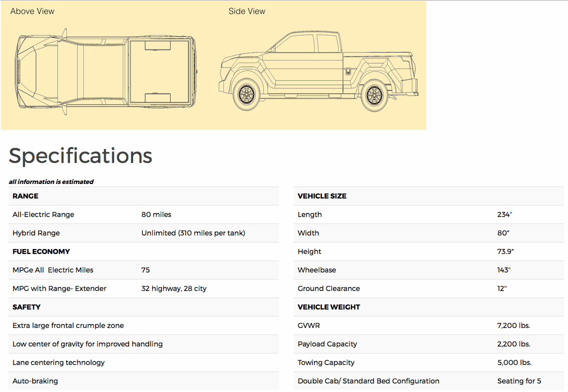Select MPG with Range- Extender label

pos(60,288)
